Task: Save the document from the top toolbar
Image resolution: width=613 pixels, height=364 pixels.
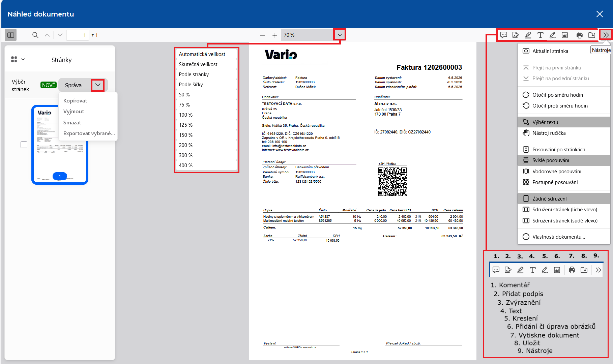Action: pos(592,35)
